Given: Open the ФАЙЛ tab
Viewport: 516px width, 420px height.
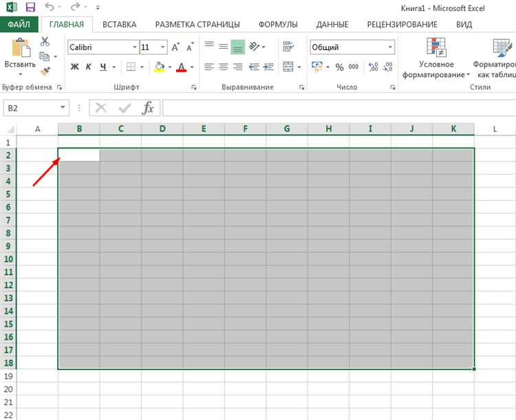Looking at the screenshot, I should click(19, 24).
